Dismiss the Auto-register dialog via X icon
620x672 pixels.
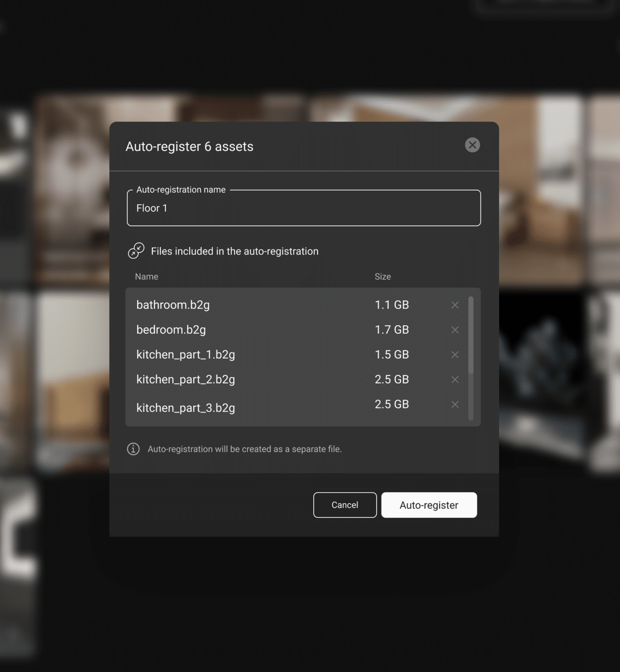pos(473,145)
